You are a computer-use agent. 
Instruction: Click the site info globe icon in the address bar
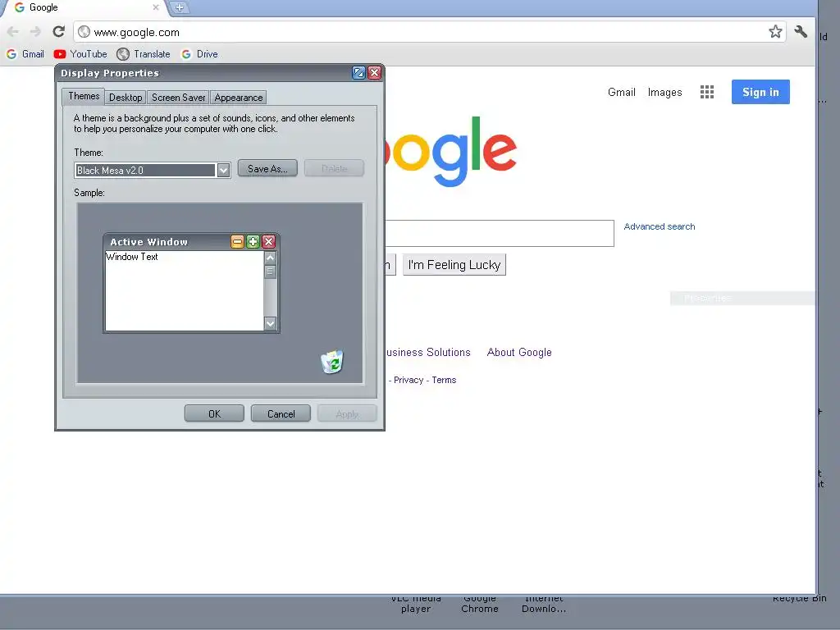84,32
